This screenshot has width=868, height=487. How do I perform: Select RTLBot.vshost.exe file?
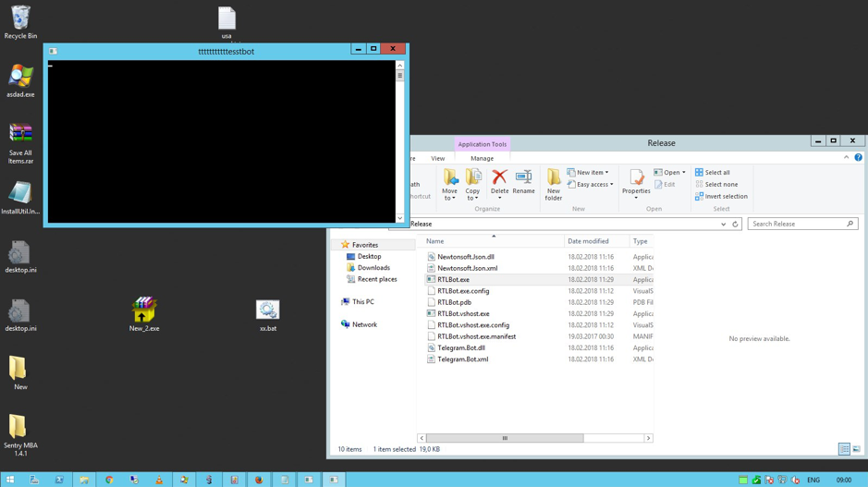tap(463, 314)
